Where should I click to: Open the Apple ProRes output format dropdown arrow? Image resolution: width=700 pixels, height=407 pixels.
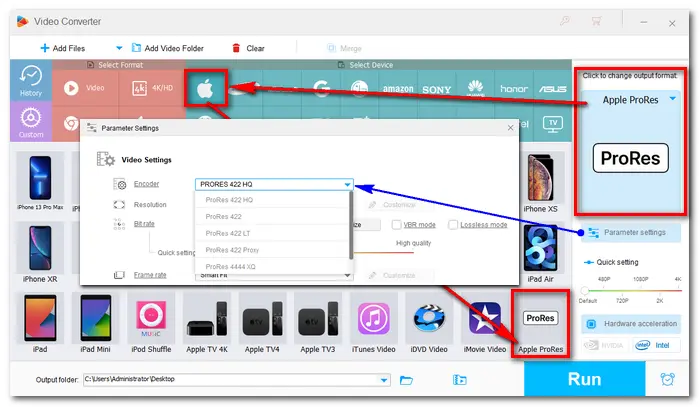pyautogui.click(x=672, y=99)
